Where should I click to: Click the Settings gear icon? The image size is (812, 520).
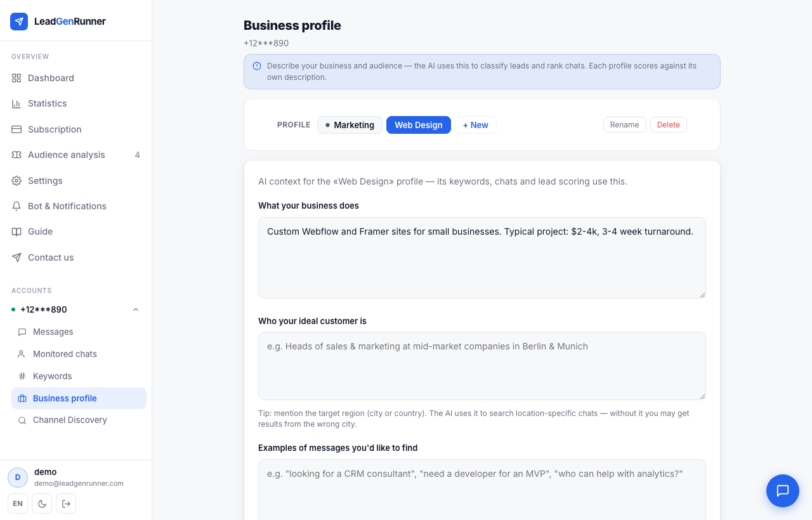16,181
